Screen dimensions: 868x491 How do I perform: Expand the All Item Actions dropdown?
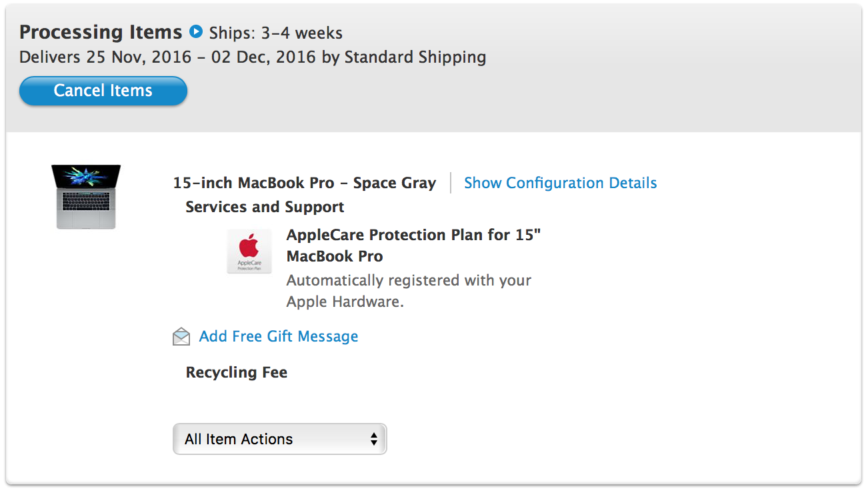pyautogui.click(x=279, y=439)
